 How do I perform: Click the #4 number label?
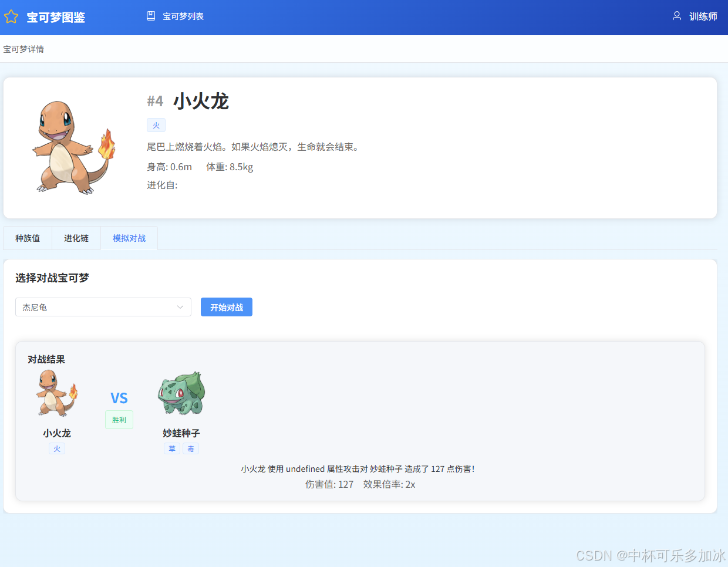pos(155,102)
